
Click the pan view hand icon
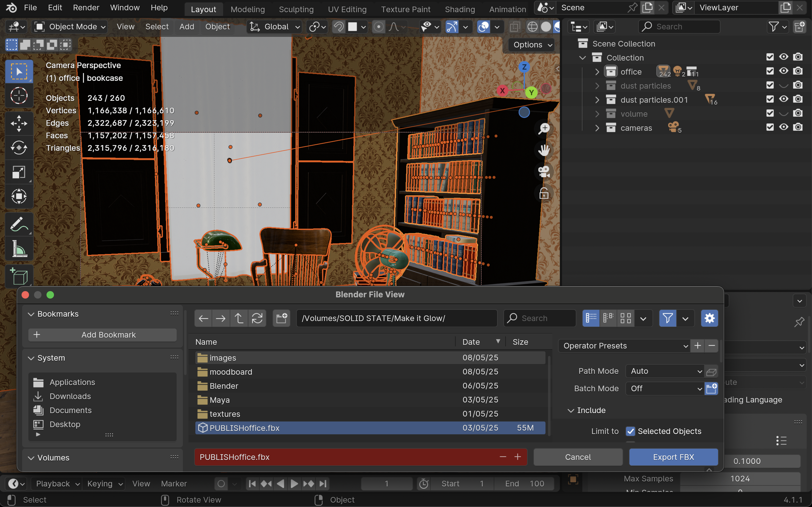pyautogui.click(x=544, y=150)
